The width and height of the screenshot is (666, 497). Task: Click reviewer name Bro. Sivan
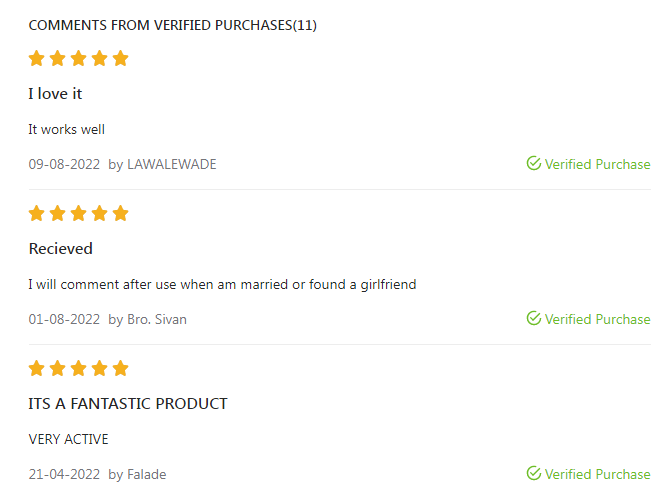[x=157, y=319]
